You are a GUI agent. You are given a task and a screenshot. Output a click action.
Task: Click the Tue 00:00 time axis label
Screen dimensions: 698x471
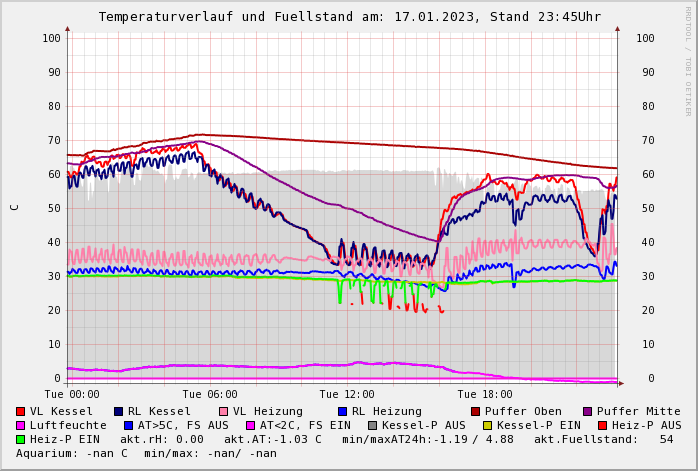[x=72, y=394]
